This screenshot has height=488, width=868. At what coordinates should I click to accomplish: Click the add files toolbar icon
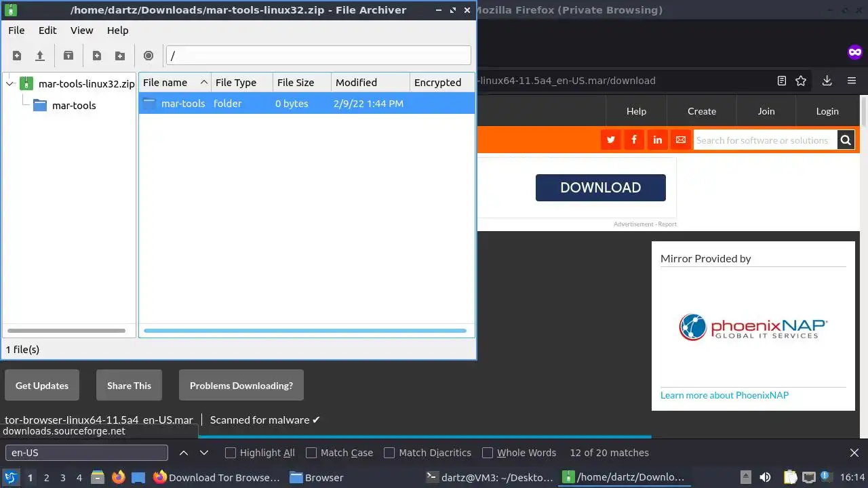click(x=97, y=56)
